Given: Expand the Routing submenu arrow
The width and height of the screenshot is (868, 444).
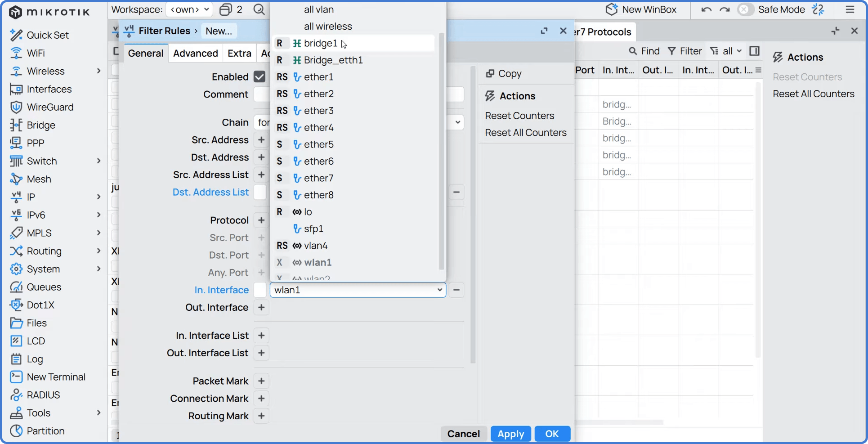Looking at the screenshot, I should [98, 251].
